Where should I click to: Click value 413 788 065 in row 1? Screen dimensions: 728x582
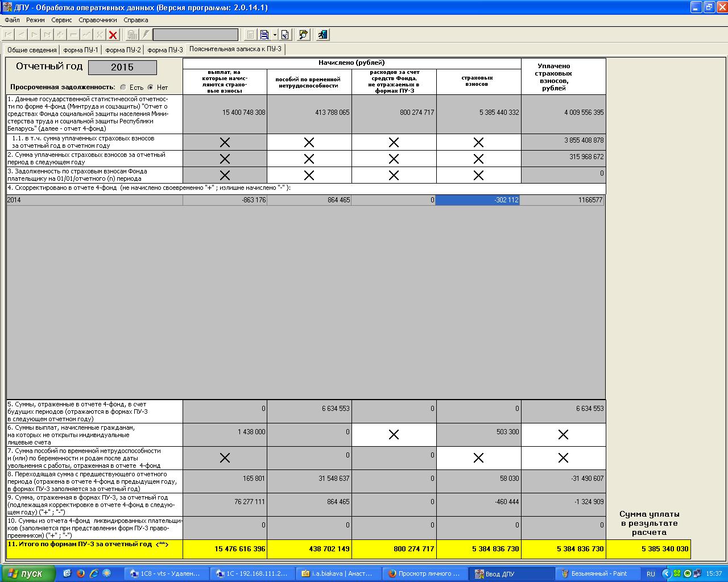pyautogui.click(x=309, y=114)
